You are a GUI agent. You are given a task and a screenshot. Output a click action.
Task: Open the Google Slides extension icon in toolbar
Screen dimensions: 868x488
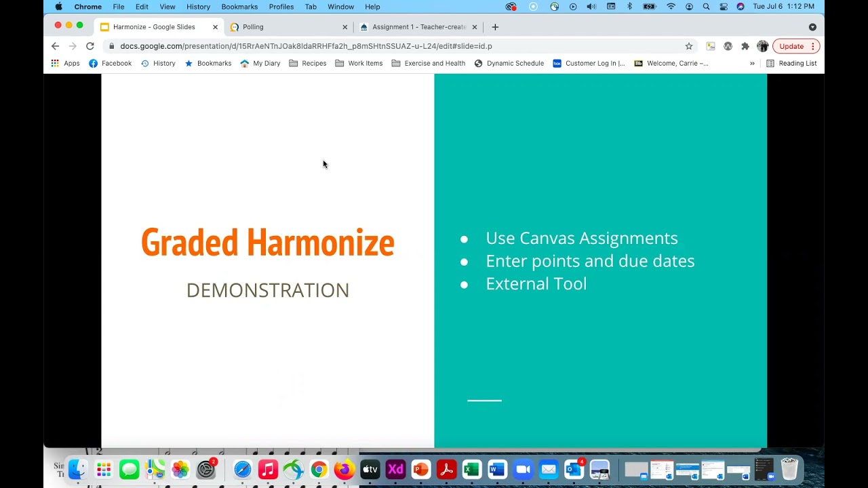point(711,46)
